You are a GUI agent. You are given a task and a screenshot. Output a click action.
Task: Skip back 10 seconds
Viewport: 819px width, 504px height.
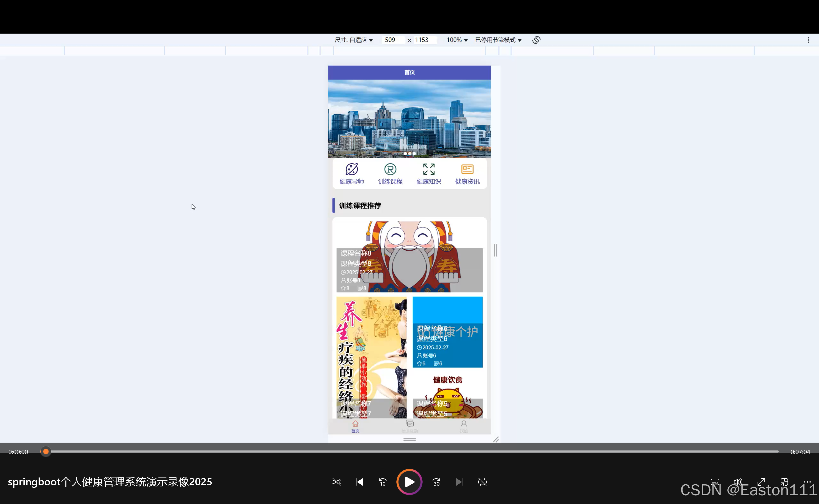click(x=383, y=482)
